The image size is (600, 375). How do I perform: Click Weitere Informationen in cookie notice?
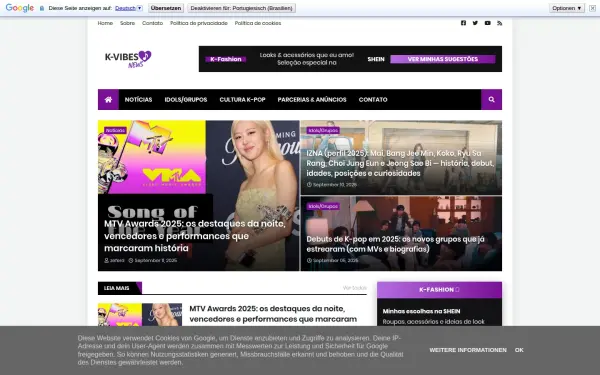[x=468, y=350]
